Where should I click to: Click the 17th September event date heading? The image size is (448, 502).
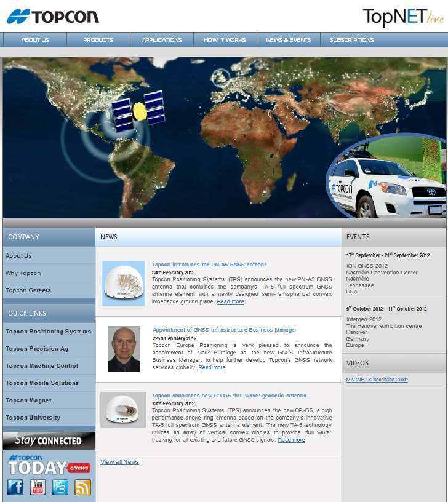click(x=388, y=255)
